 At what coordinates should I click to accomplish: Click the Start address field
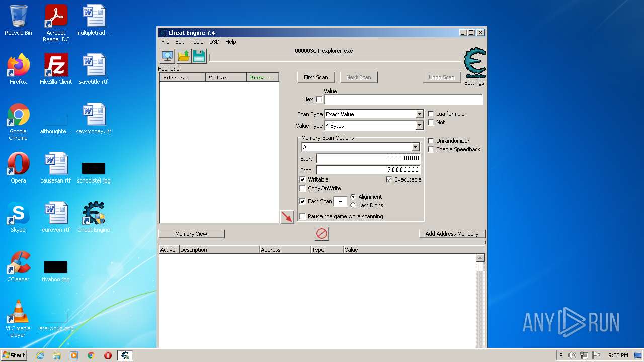[368, 158]
